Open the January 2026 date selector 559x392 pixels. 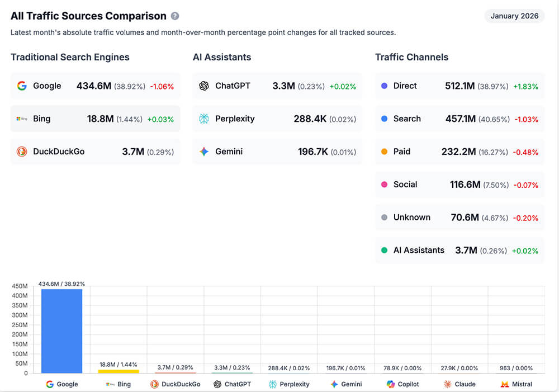(514, 16)
